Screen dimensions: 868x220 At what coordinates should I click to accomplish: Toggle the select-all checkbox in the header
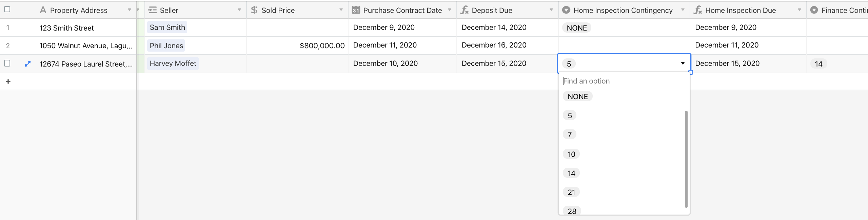(7, 9)
